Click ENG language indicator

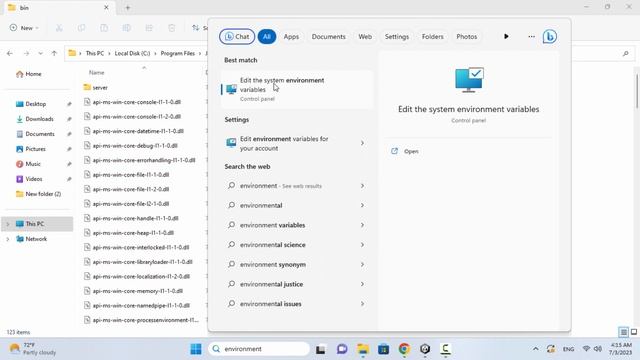[568, 349]
